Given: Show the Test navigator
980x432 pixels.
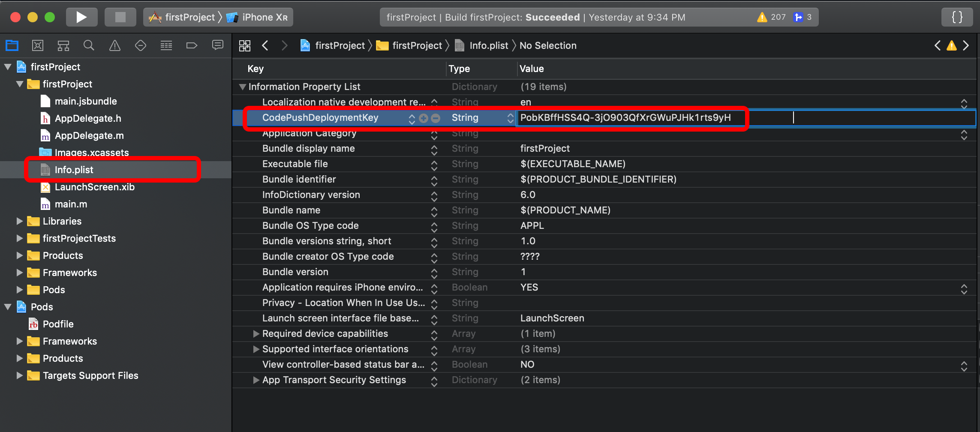Looking at the screenshot, I should pyautogui.click(x=141, y=45).
